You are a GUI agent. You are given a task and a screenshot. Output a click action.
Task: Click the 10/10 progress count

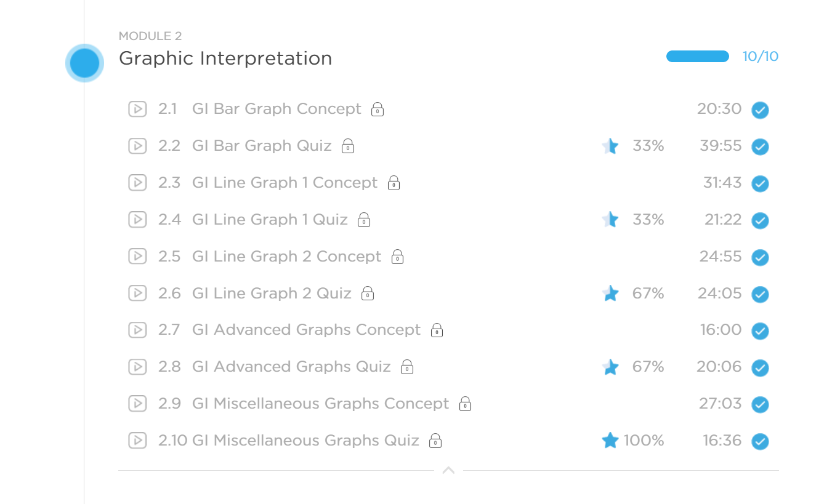760,57
